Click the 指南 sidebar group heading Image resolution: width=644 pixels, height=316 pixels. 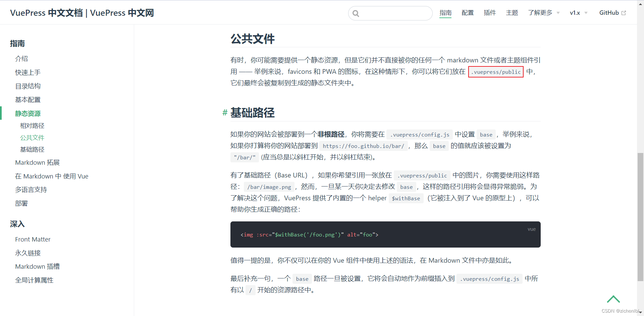tap(17, 44)
